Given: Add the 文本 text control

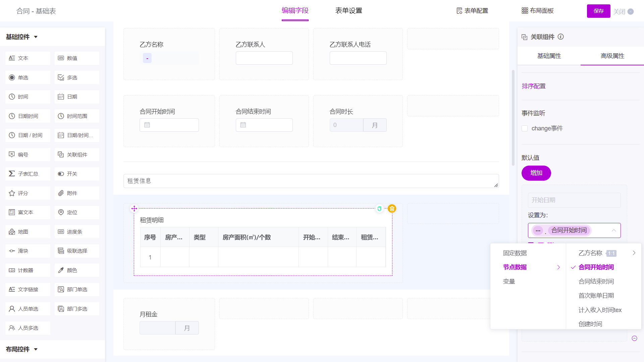Looking at the screenshot, I should (28, 58).
